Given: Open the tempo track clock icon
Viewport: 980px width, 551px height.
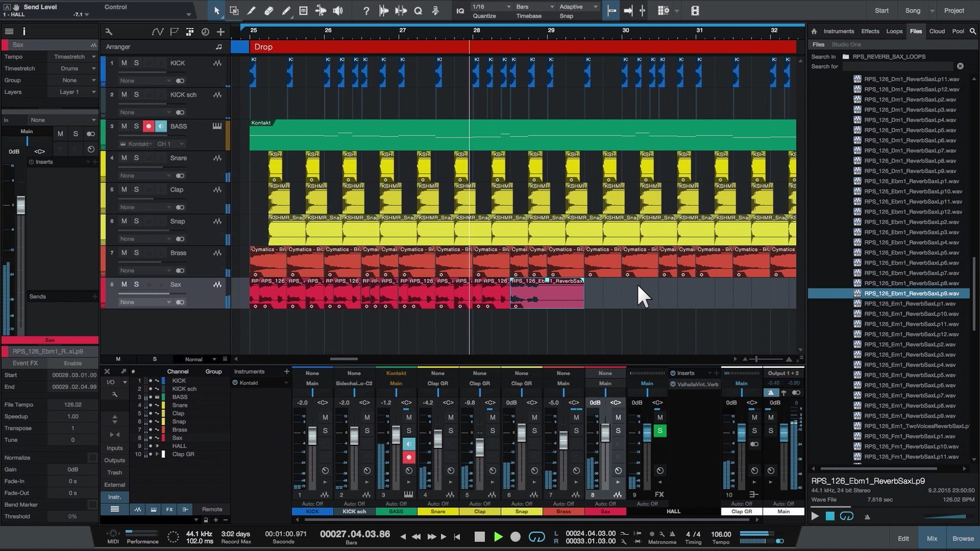Looking at the screenshot, I should [x=205, y=31].
